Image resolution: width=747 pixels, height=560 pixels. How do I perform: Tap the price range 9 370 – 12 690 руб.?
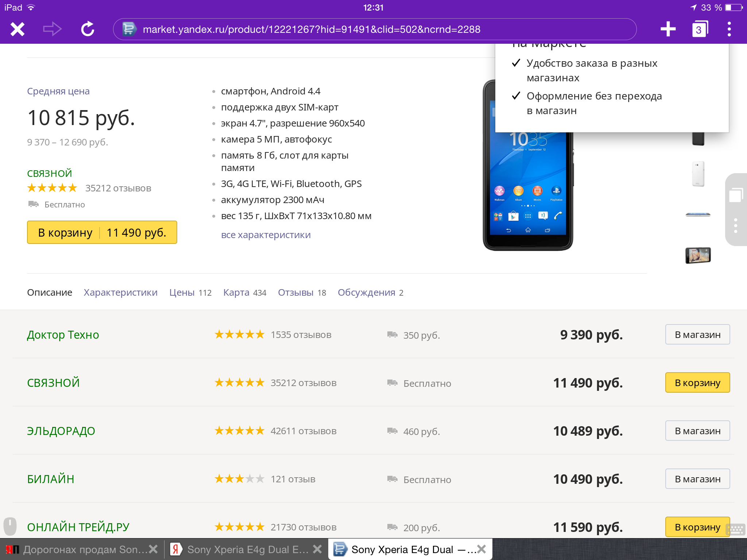67,142
